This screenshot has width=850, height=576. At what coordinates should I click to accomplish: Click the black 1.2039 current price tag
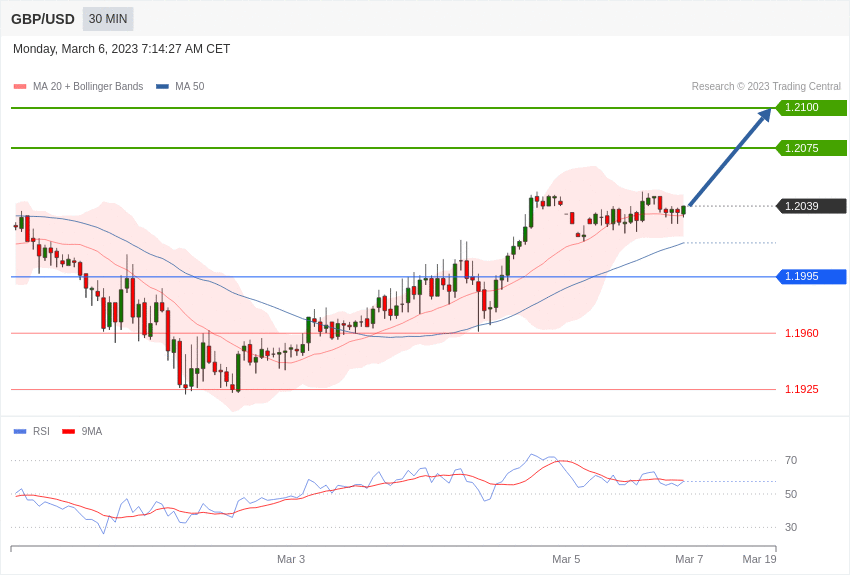tap(811, 206)
